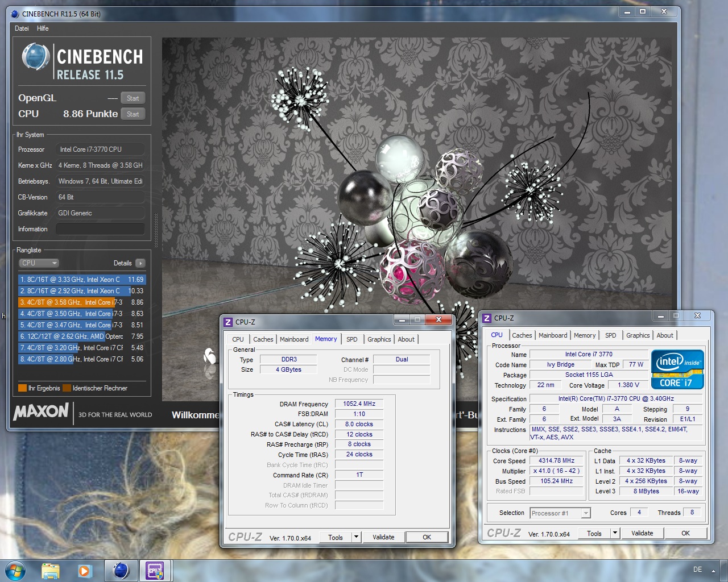Switch to Graphics tab in CPU-Z Memory window
Viewport: 728px width, 582px height.
click(379, 339)
